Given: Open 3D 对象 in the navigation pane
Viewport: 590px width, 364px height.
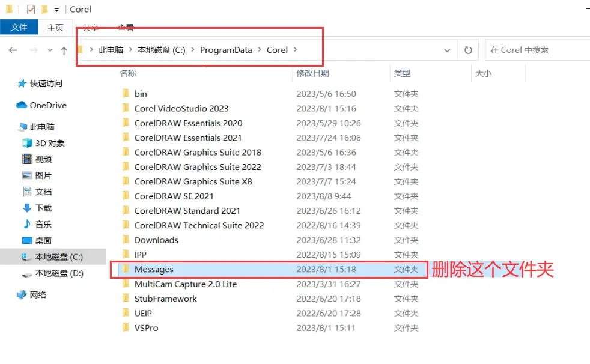Looking at the screenshot, I should coord(50,144).
